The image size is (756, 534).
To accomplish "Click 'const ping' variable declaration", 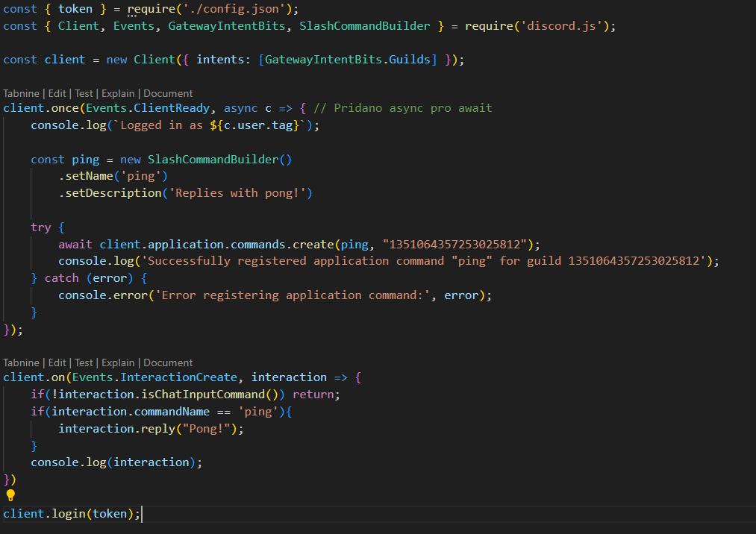I will (65, 160).
